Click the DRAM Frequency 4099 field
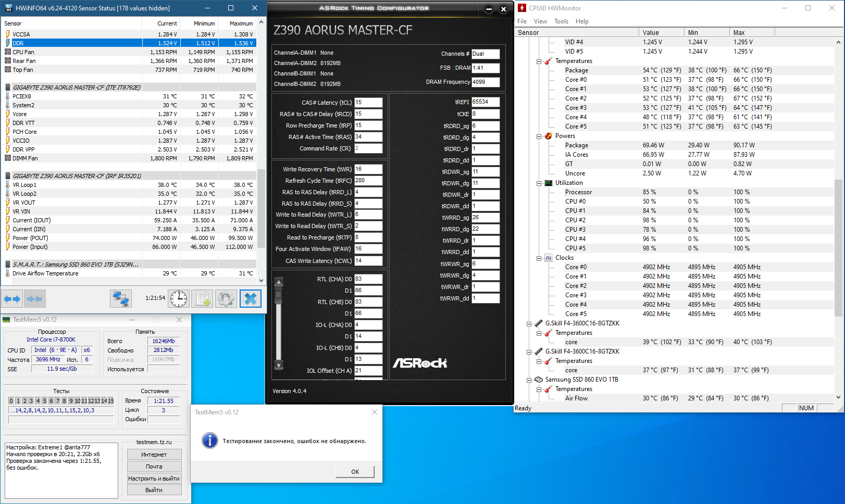Image resolution: width=845 pixels, height=504 pixels. click(x=486, y=82)
